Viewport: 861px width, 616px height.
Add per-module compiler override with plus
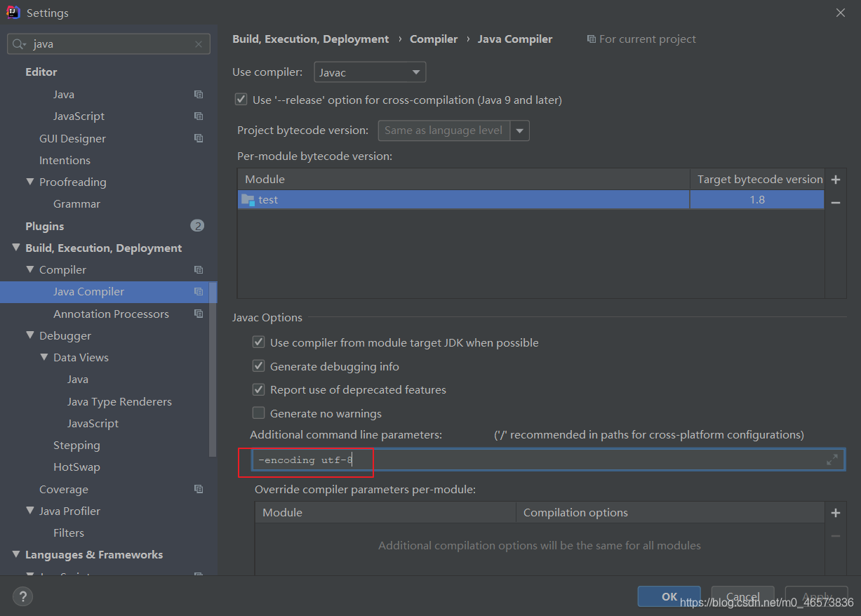(836, 513)
